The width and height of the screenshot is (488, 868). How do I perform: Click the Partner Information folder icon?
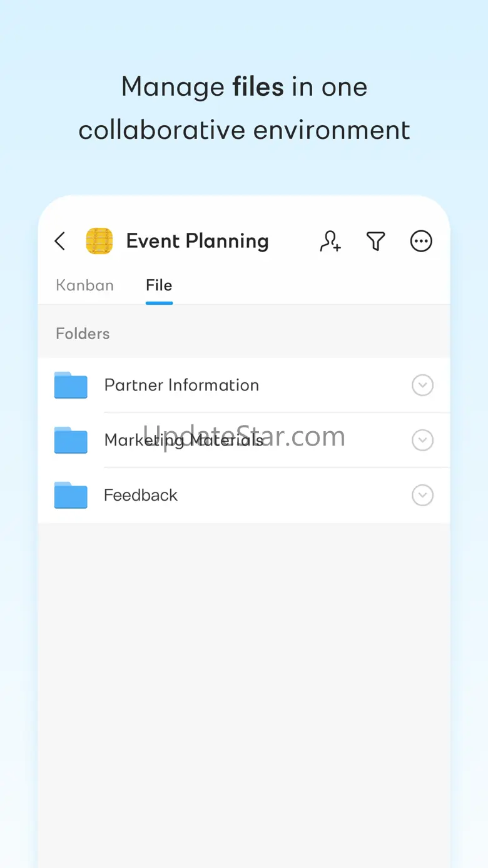click(71, 385)
